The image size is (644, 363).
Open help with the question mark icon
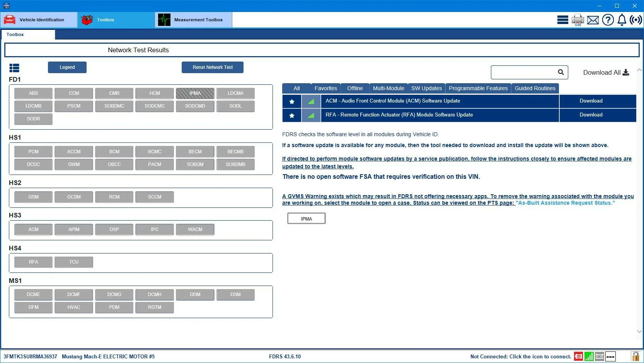pos(608,20)
